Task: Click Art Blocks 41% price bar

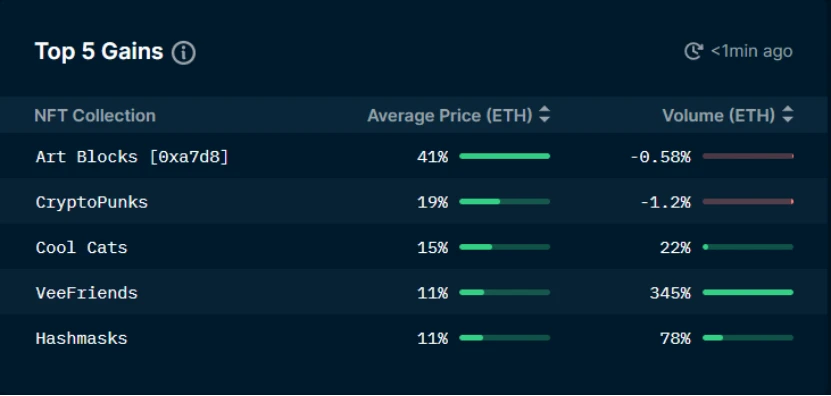Action: pyautogui.click(x=505, y=156)
